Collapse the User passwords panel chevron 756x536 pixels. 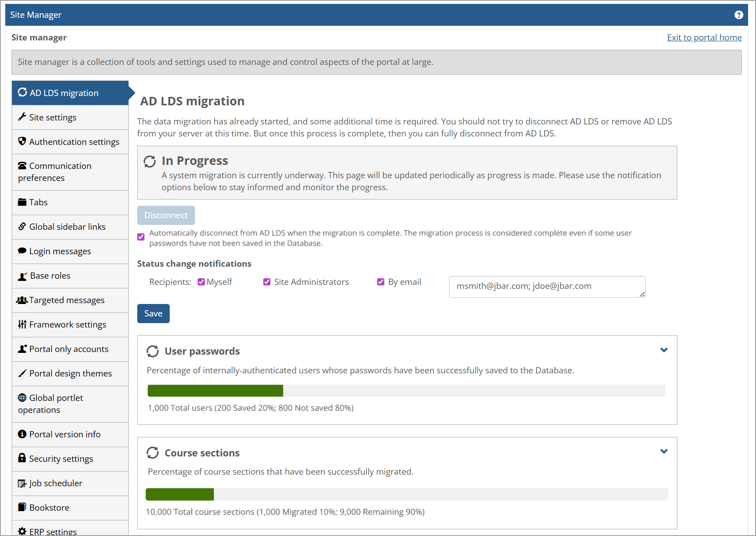pos(664,350)
